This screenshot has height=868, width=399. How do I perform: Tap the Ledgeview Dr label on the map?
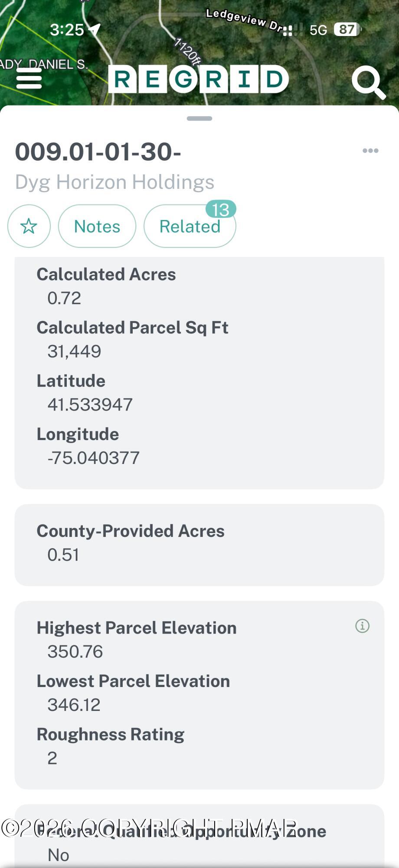(244, 20)
